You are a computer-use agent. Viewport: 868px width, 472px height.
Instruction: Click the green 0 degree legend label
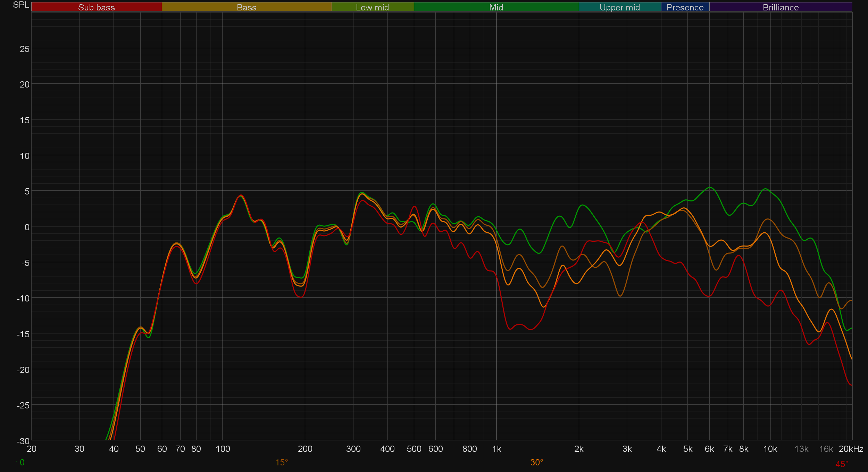22,462
